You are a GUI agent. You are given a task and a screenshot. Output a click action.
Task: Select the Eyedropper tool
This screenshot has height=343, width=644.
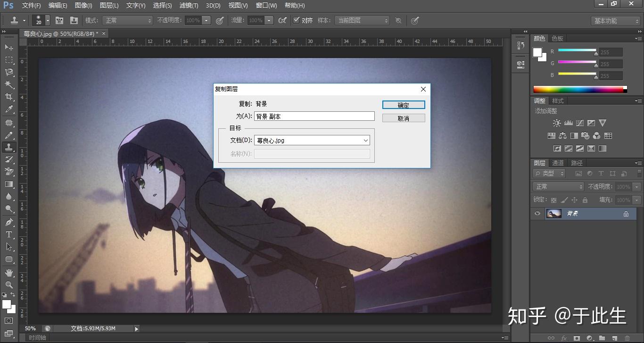click(x=9, y=109)
